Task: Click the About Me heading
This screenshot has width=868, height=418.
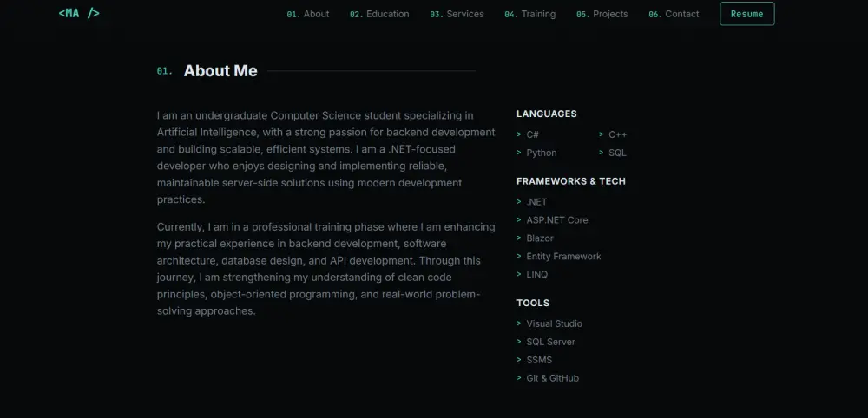Action: 220,71
